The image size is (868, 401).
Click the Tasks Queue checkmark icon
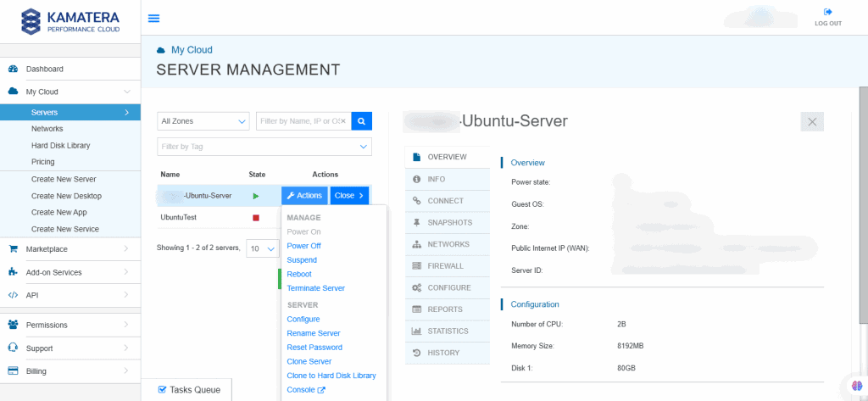pos(162,389)
